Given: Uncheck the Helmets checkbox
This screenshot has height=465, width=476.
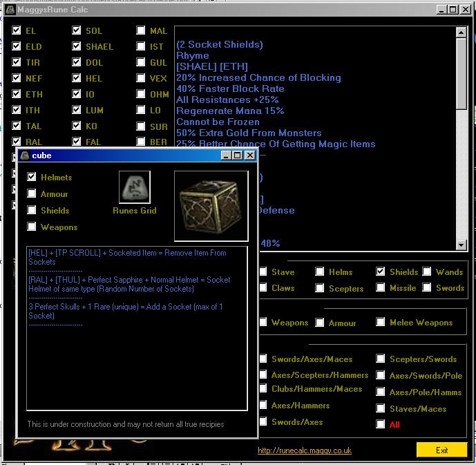Looking at the screenshot, I should [x=32, y=178].
